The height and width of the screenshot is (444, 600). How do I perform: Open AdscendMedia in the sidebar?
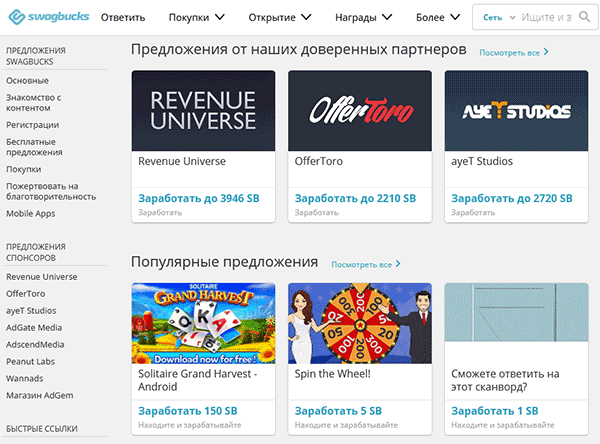(35, 344)
